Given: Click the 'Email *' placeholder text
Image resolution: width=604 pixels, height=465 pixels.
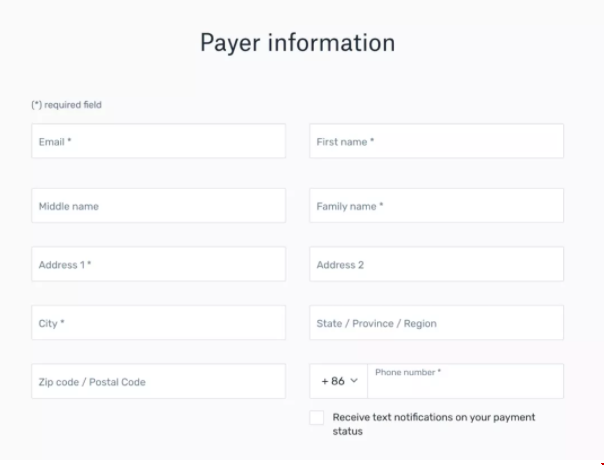Looking at the screenshot, I should (55, 142).
